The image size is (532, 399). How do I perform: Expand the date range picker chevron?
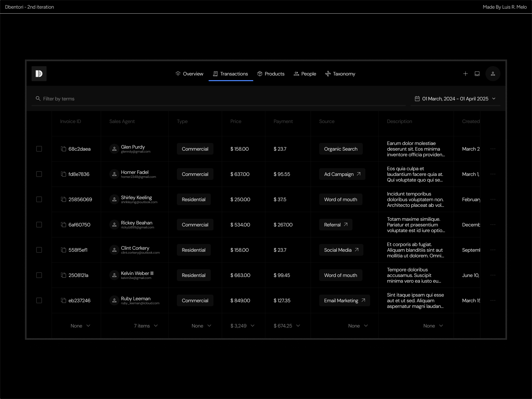[494, 98]
